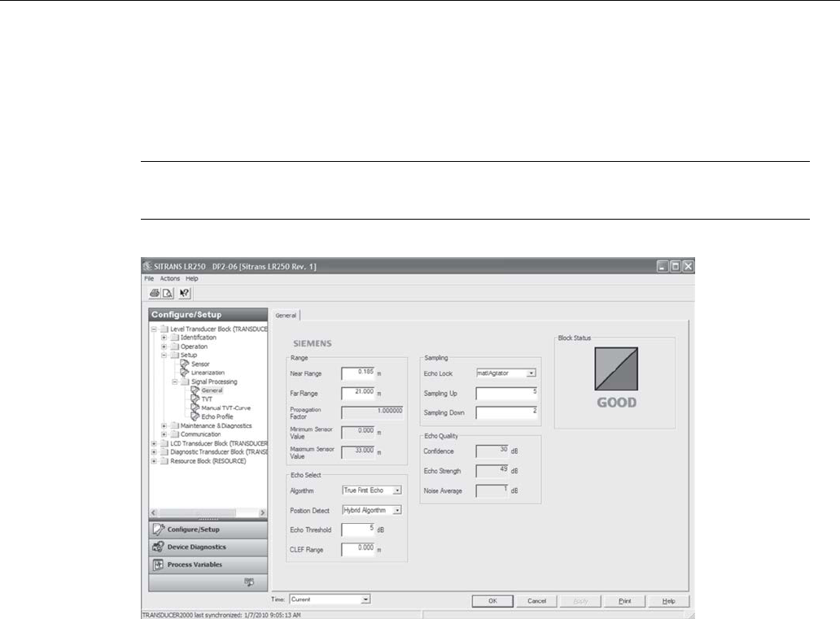Switch to the Process Variables pane
Image resolution: width=840 pixels, height=619 pixels.
[x=208, y=565]
